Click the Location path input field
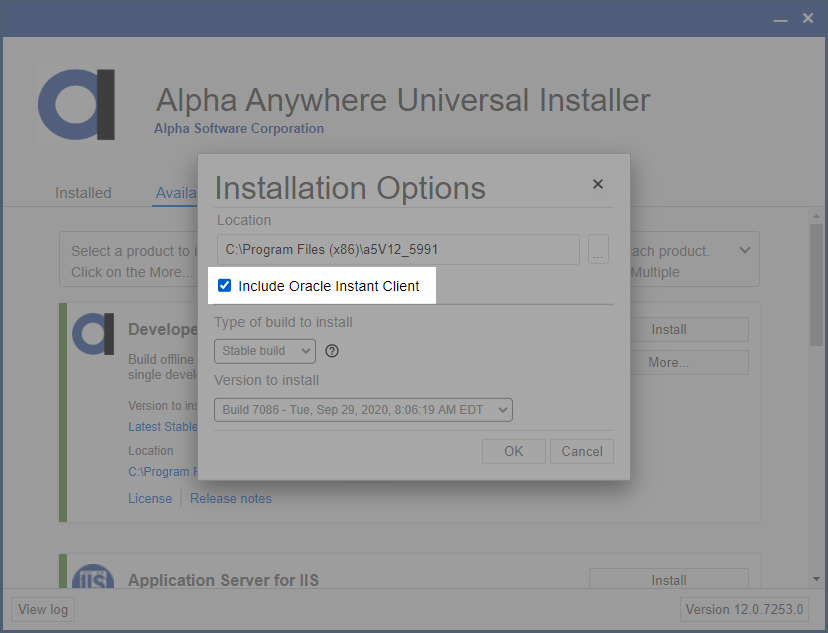This screenshot has width=828, height=633. (398, 249)
